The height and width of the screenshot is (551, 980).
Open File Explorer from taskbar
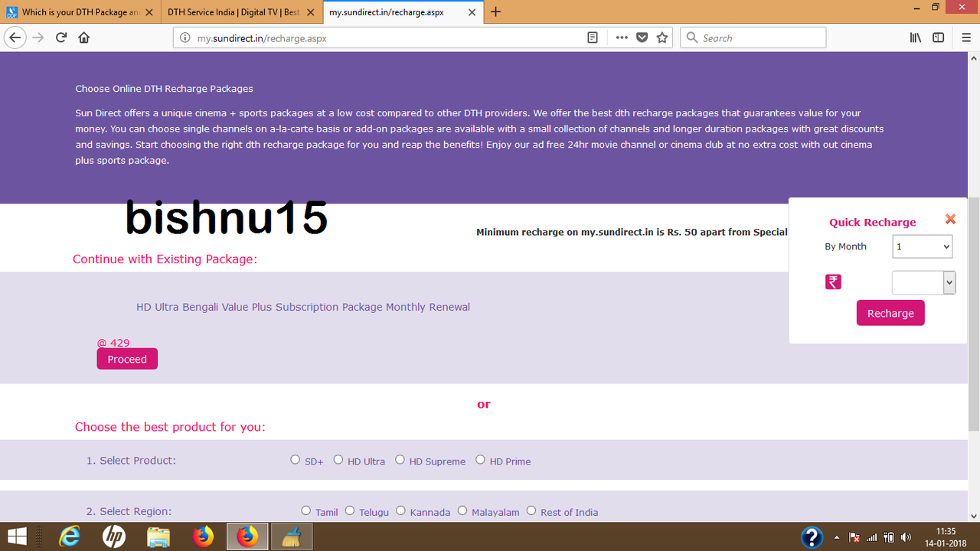(158, 536)
